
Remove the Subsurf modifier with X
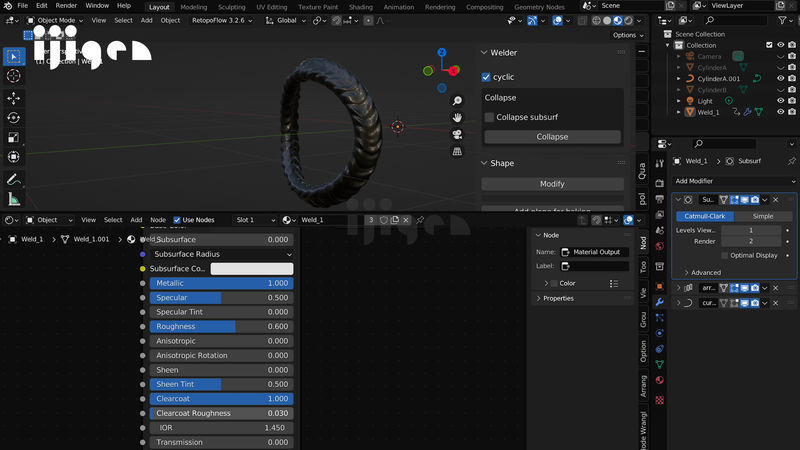[x=776, y=200]
